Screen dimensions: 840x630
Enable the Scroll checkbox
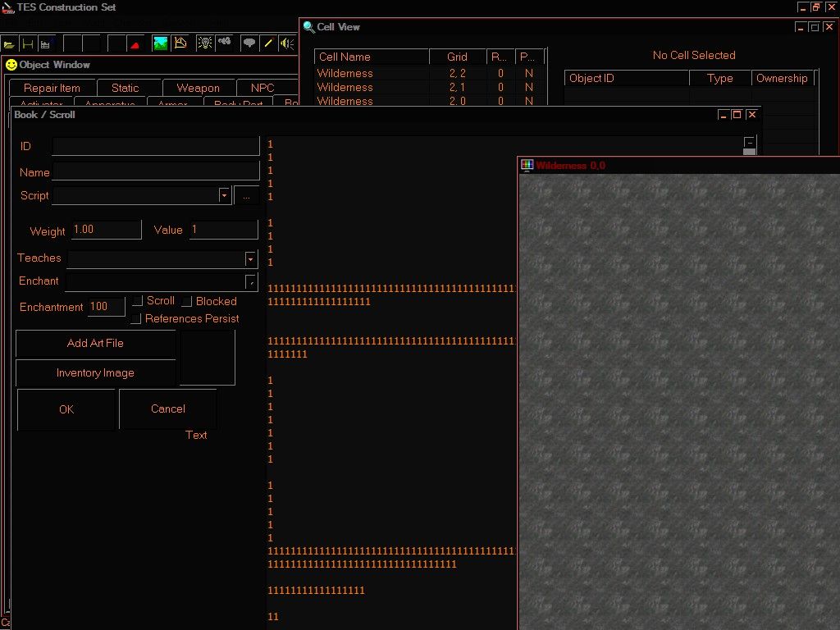pos(138,301)
